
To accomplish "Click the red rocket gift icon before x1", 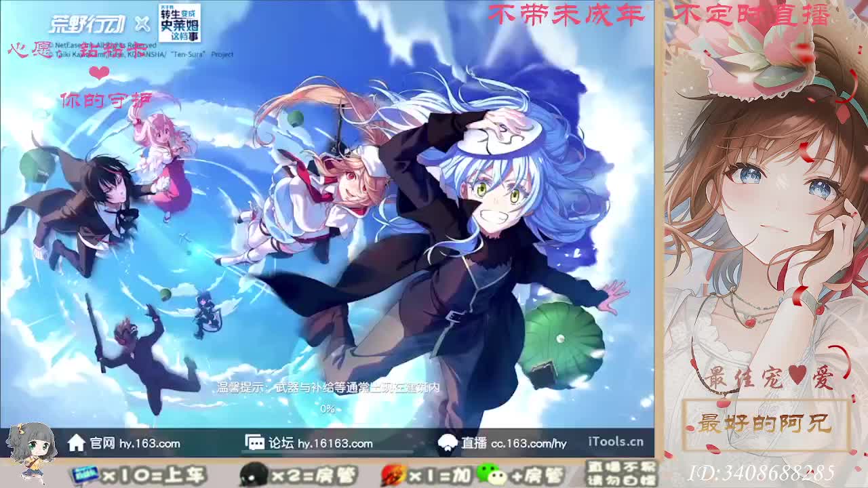I will [394, 475].
